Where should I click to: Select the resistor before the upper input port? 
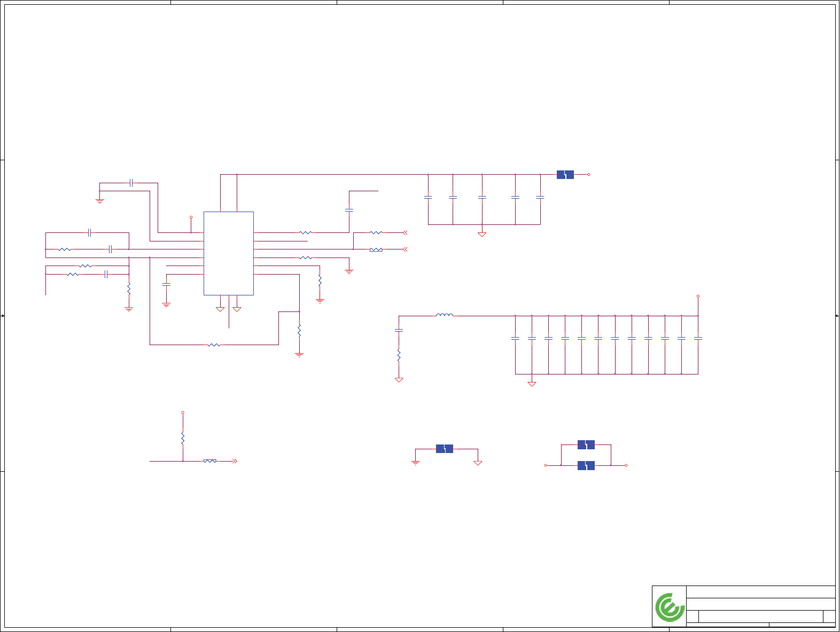(376, 232)
